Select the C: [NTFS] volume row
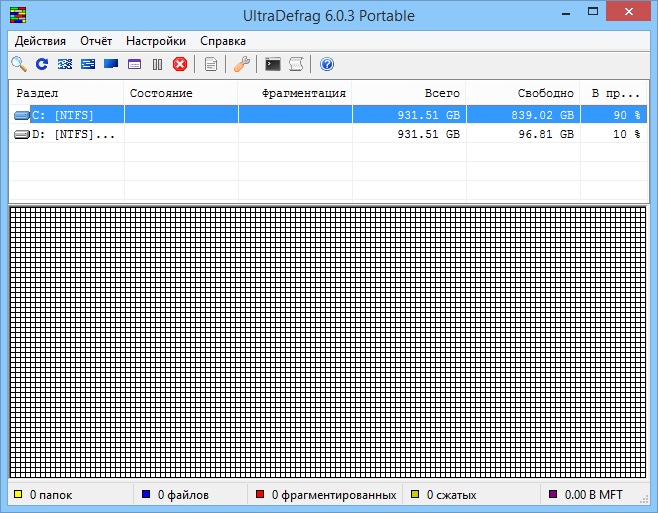 tap(329, 115)
